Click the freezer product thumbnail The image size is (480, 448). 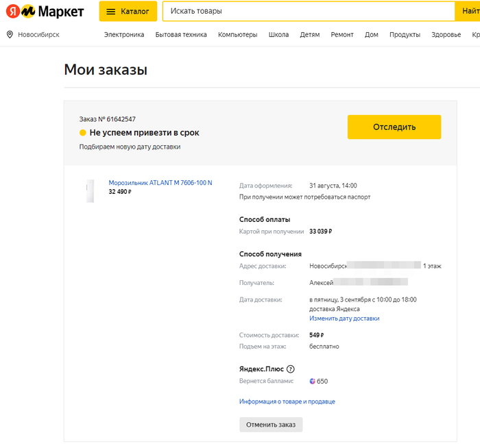[x=90, y=191]
